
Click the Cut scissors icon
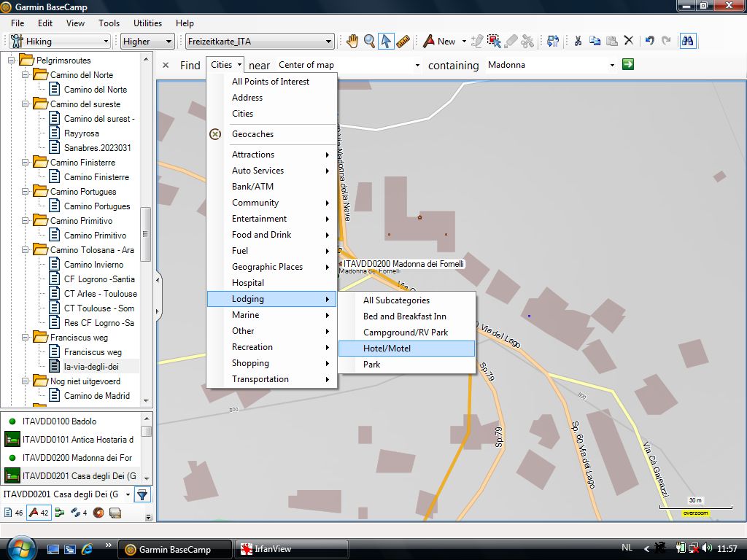coord(577,42)
